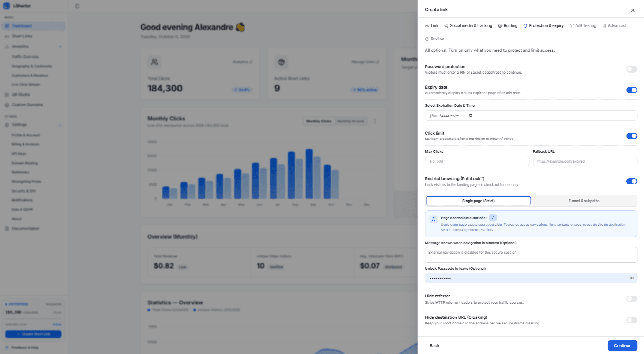The image size is (644, 354).
Task: Click the LShorter logo icon
Action: click(x=6, y=6)
